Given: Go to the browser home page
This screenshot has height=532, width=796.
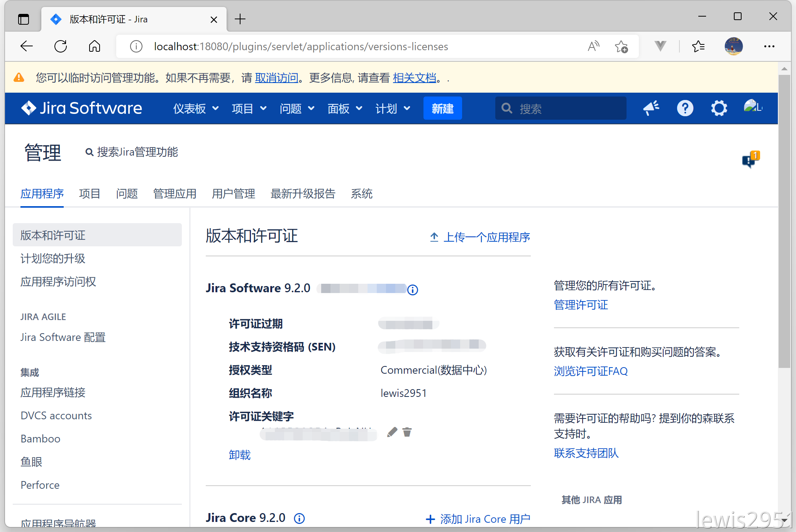Looking at the screenshot, I should tap(95, 46).
